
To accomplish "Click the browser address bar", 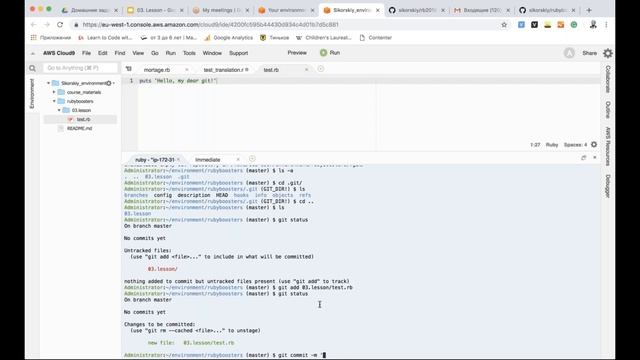I will [x=286, y=25].
